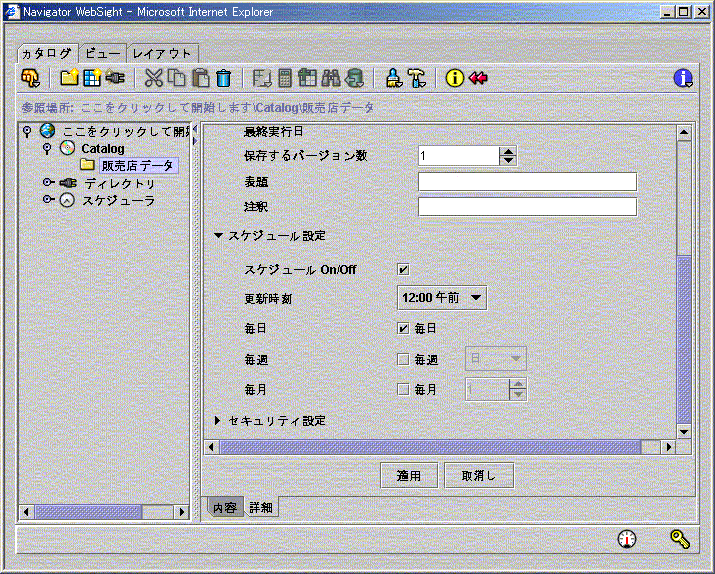The image size is (715, 574).
Task: Click the new table grid icon
Action: click(93, 78)
